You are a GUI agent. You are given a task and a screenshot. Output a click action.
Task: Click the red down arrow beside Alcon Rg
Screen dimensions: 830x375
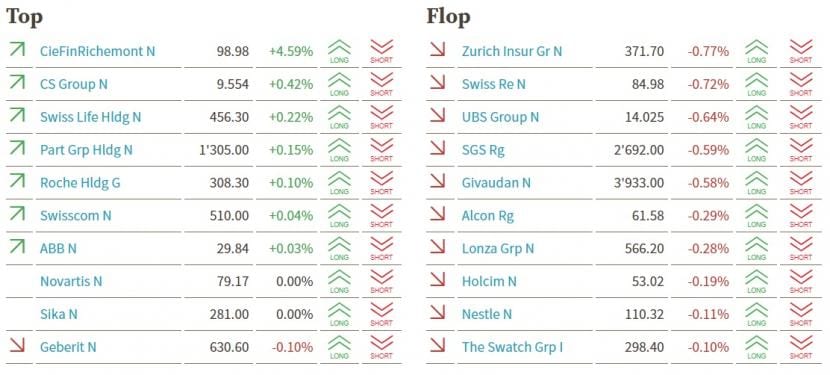(x=437, y=213)
